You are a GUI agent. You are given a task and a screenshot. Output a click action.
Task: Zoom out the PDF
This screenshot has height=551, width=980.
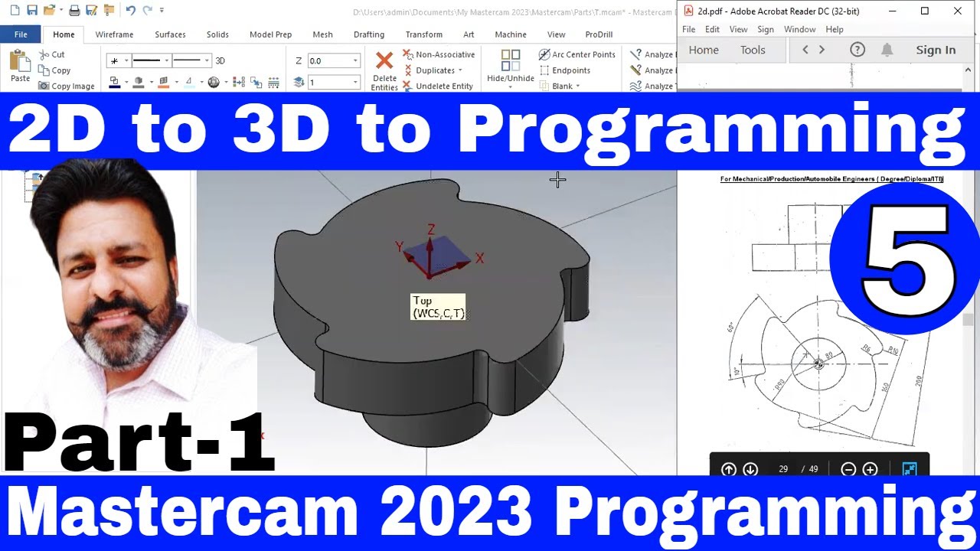(848, 469)
